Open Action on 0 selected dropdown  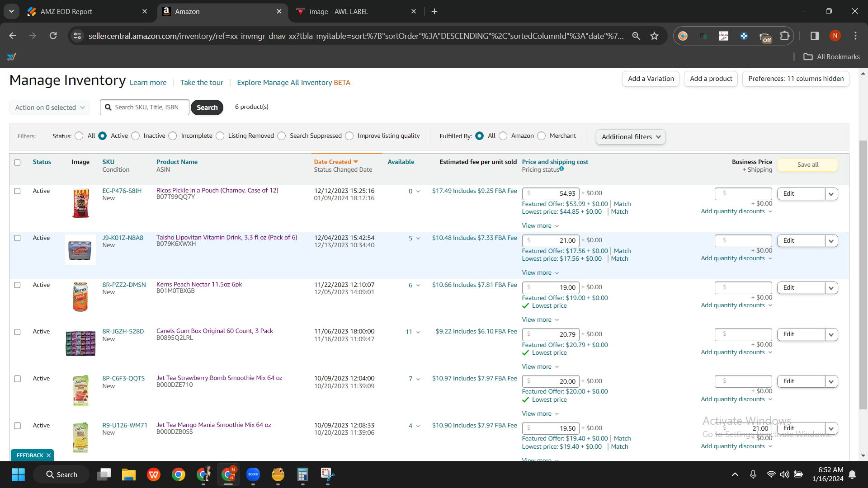[49, 108]
